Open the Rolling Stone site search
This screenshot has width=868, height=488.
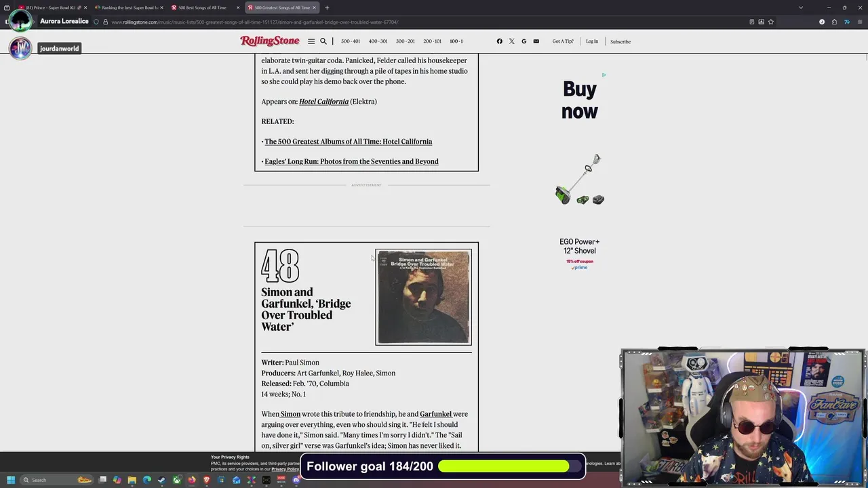coord(323,41)
